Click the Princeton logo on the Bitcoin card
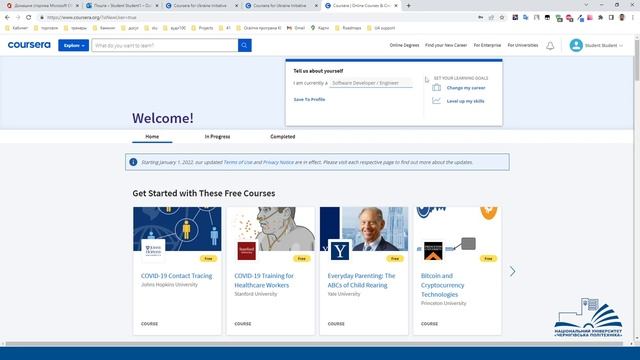Viewport: 640px width, 360px height. pos(433,251)
